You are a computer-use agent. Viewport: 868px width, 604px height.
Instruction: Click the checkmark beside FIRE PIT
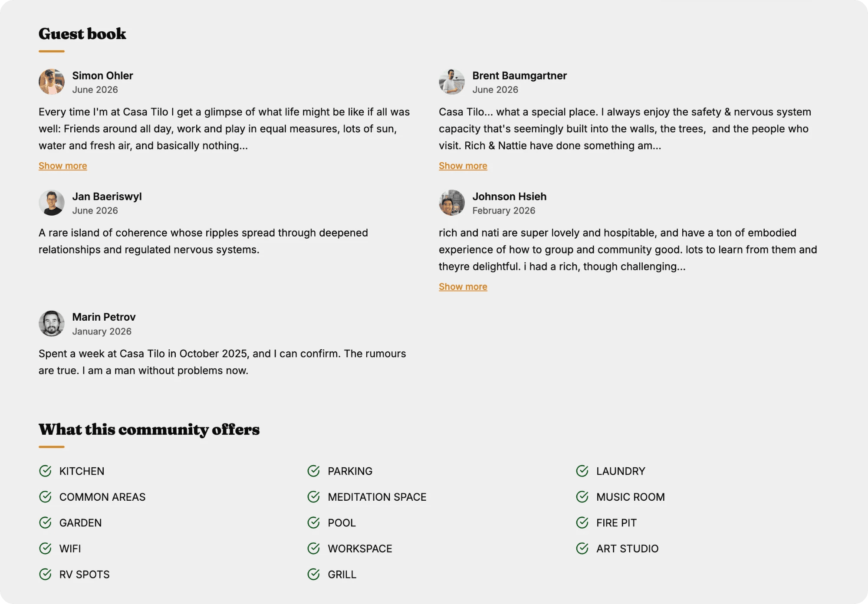(582, 522)
